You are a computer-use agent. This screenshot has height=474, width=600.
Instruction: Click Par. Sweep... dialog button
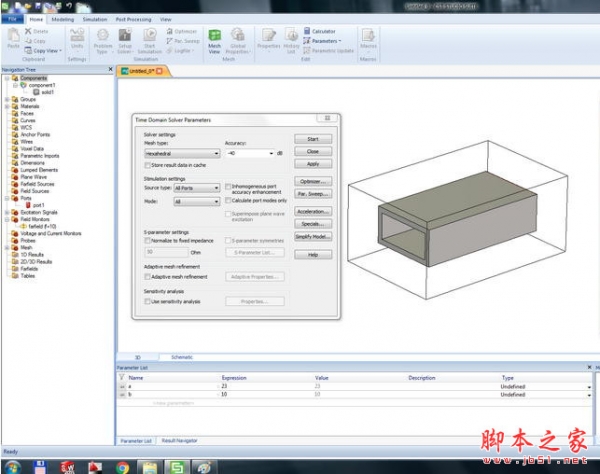(313, 194)
